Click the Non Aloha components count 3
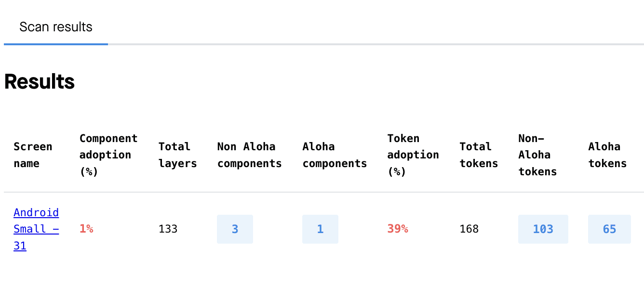The image size is (644, 287). pyautogui.click(x=235, y=229)
